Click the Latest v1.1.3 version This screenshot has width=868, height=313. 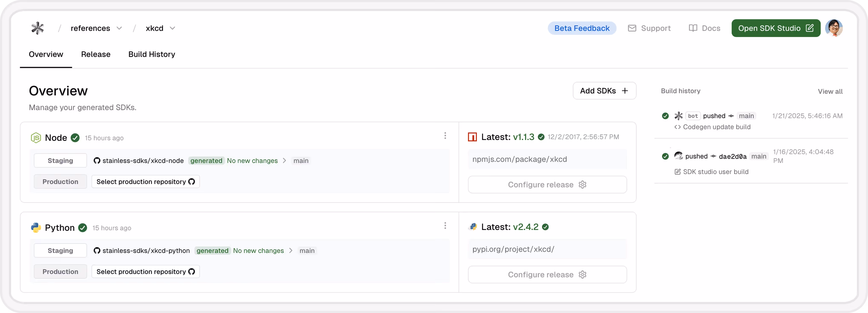(508, 137)
